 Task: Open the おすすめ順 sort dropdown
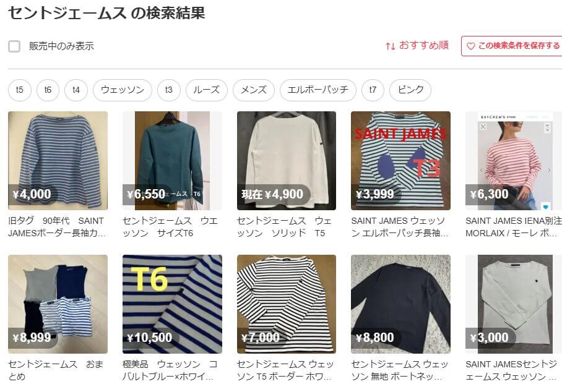click(x=417, y=46)
